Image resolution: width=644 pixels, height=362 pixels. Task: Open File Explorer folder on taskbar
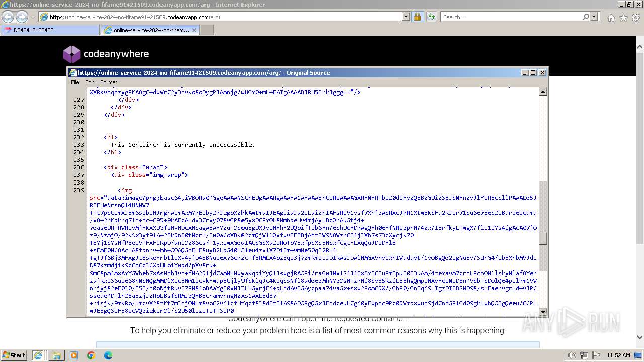tap(56, 355)
